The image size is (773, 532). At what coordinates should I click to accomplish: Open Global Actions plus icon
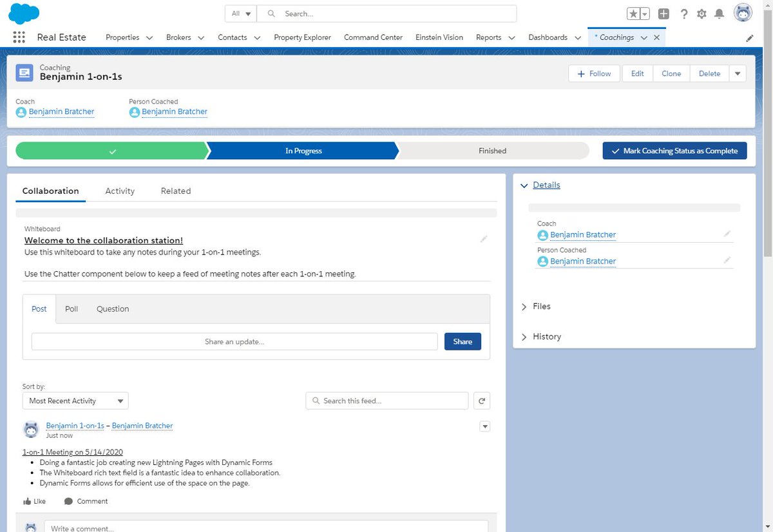663,14
